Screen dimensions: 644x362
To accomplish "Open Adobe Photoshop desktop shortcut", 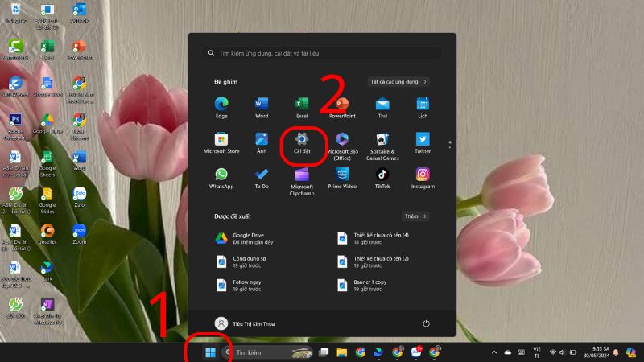I will coord(15,126).
